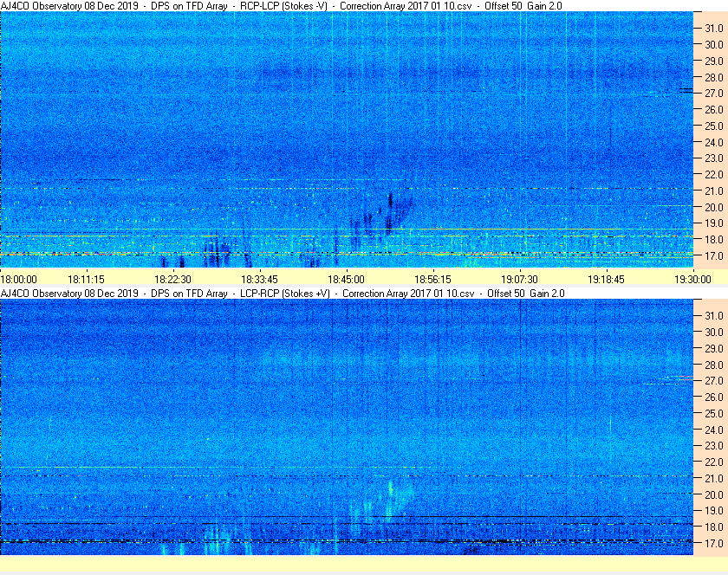
Task: Click the 27.0 frequency label on Stokes -V chart
Action: (x=714, y=94)
